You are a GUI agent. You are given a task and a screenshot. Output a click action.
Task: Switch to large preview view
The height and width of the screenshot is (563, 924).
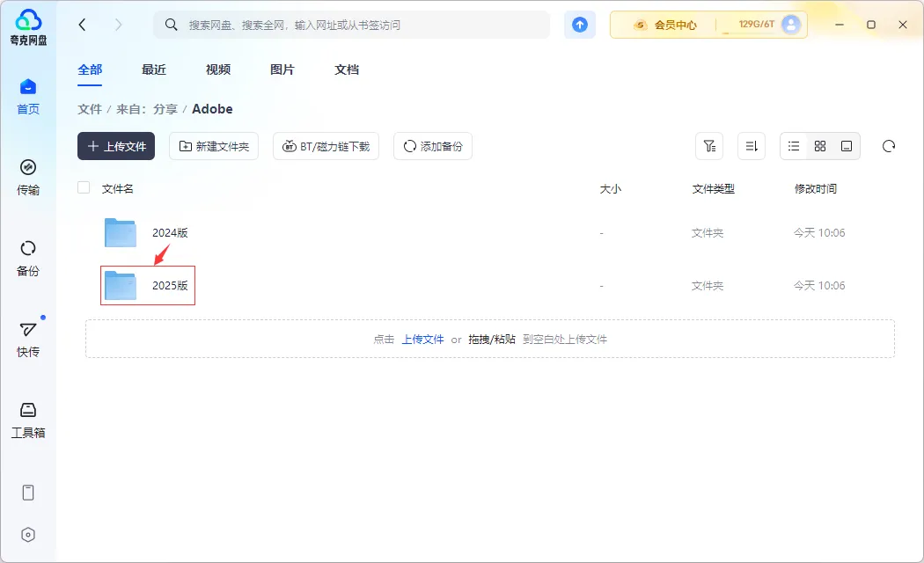[x=847, y=146]
